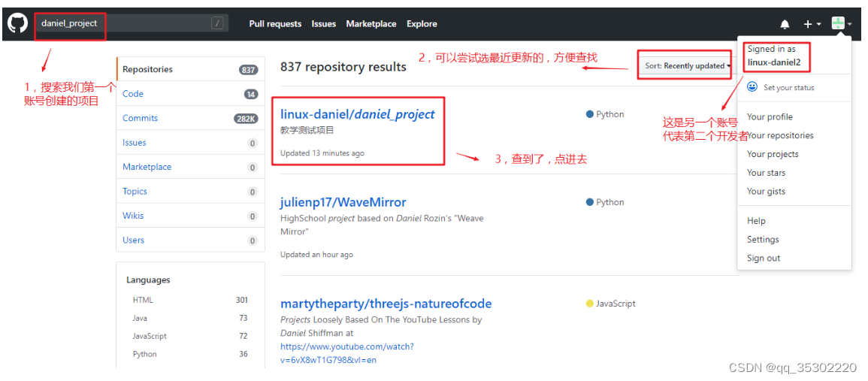Image resolution: width=868 pixels, height=381 pixels.
Task: Click WaveMirror 'HighSchool project' description
Action: click(x=382, y=225)
